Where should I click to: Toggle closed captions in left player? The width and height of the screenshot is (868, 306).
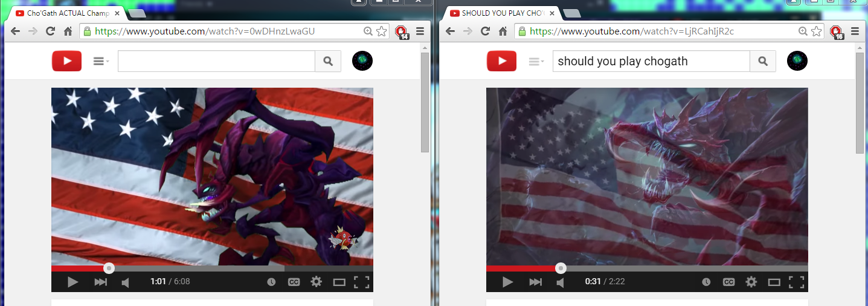tap(294, 282)
